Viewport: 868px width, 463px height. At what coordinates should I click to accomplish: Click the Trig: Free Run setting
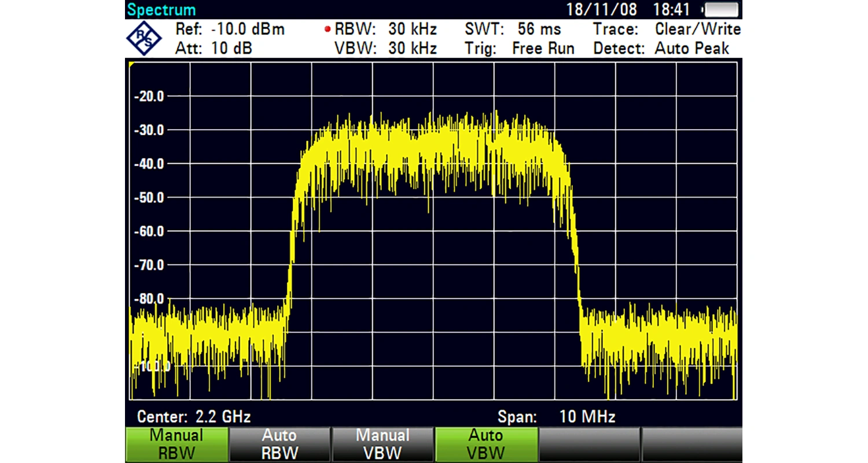(520, 49)
